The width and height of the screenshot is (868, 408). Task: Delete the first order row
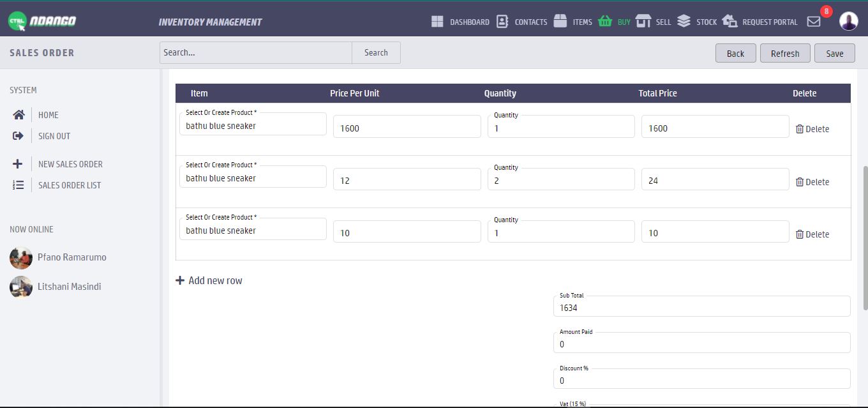coord(812,129)
